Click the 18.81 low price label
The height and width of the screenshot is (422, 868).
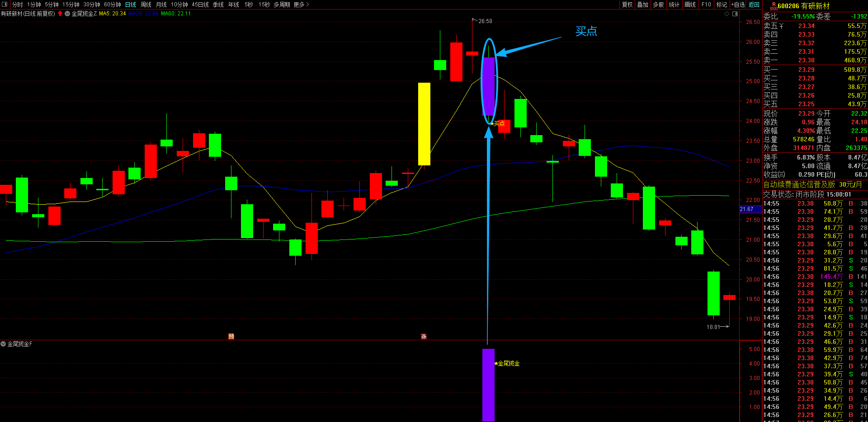pos(713,327)
